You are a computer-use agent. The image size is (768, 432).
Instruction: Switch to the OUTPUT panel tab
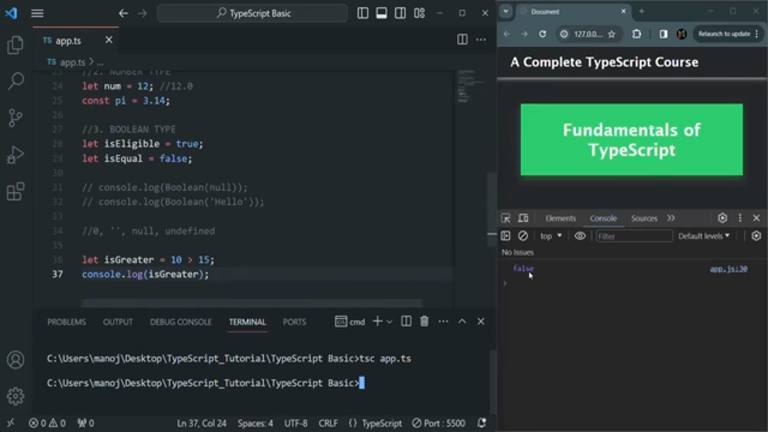click(118, 322)
